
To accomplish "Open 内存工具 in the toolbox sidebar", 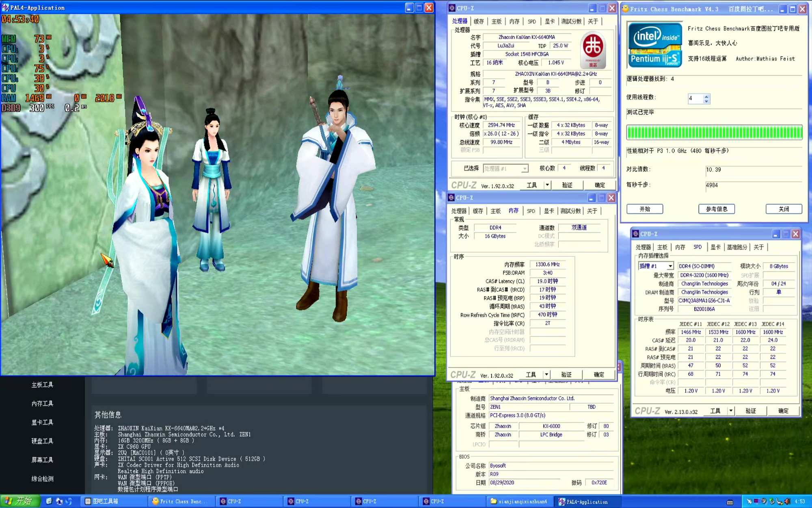I will point(43,404).
